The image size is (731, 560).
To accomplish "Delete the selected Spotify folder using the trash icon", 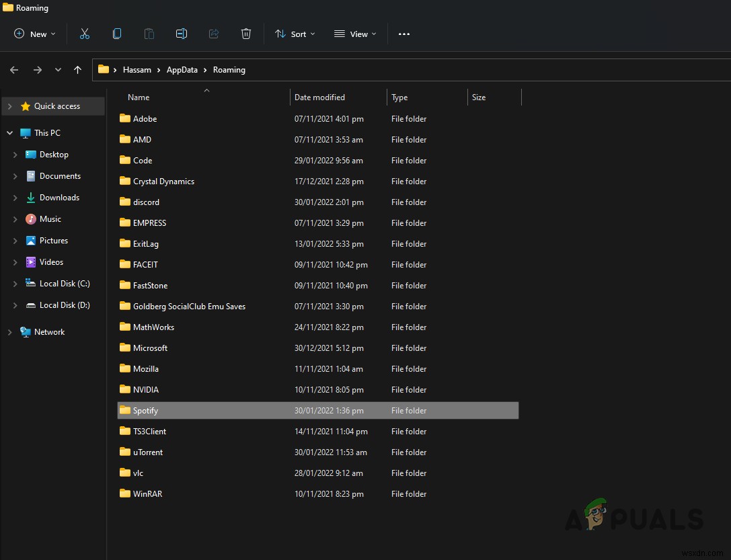I will pyautogui.click(x=245, y=33).
